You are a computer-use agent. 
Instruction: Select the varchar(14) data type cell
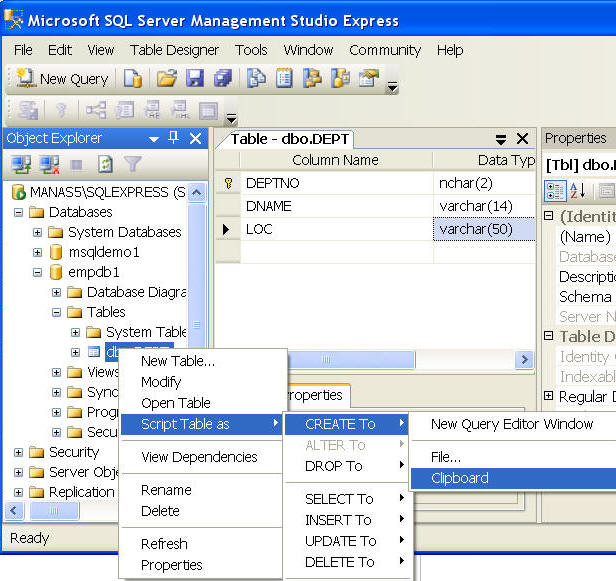[484, 206]
